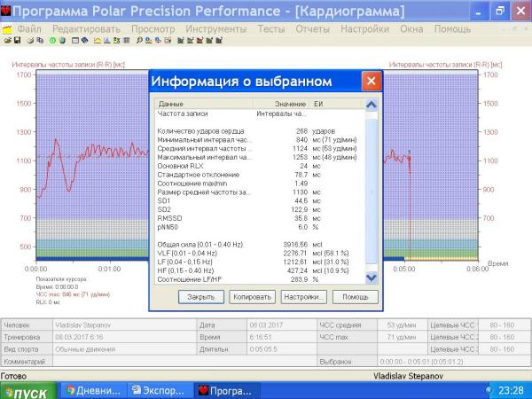Click the floppy disk save icon

pos(17,41)
